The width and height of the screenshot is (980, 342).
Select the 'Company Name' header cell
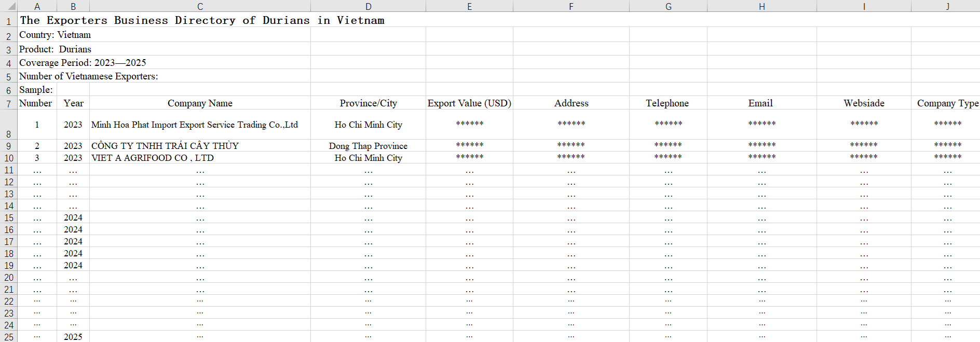(200, 103)
